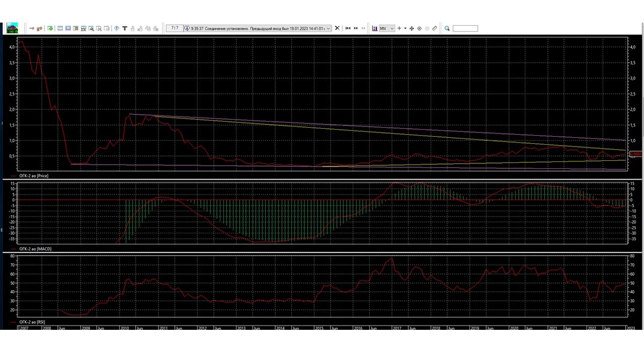Open the connection status message dropdown

pyautogui.click(x=329, y=28)
